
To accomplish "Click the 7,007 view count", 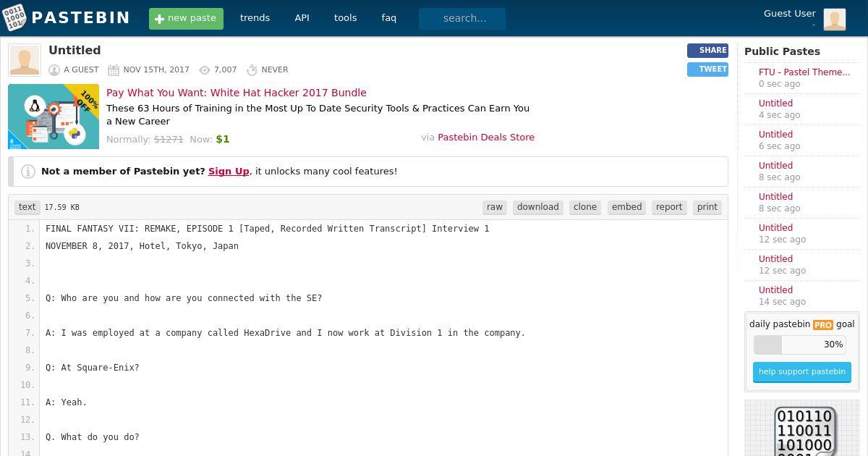I will (x=226, y=70).
